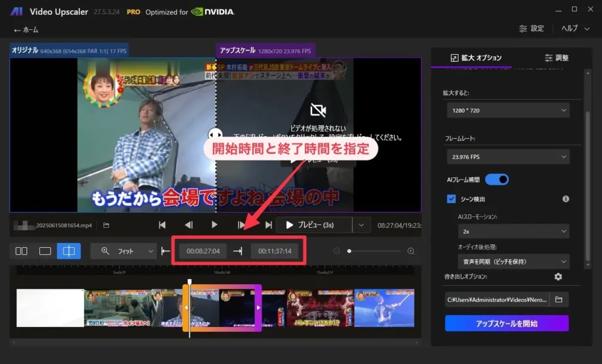Screen dimensions: 602x364
Task: Click the set start point marker icon
Action: (166, 251)
